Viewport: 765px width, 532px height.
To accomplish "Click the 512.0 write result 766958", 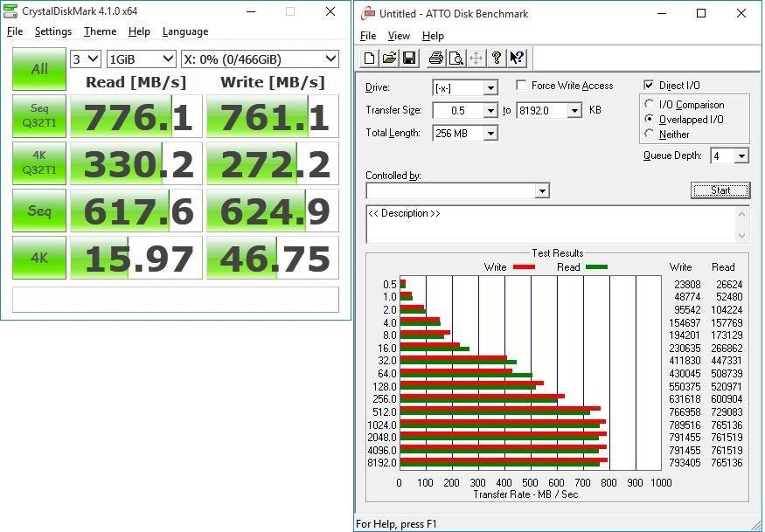I will 685,412.
